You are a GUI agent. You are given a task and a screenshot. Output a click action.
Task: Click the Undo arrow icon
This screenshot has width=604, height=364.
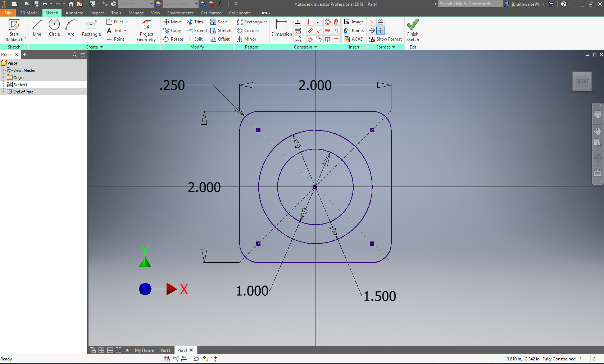point(45,4)
